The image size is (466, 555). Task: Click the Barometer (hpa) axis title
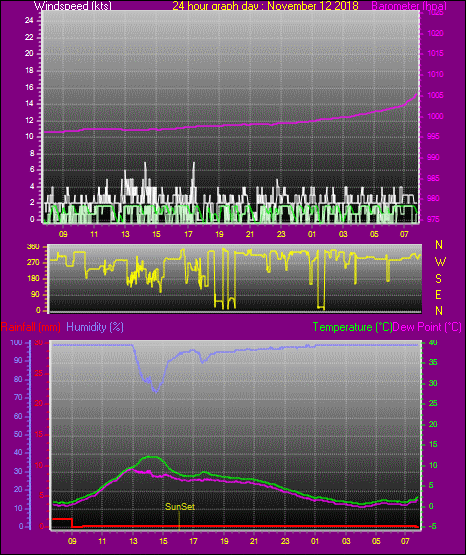click(409, 5)
